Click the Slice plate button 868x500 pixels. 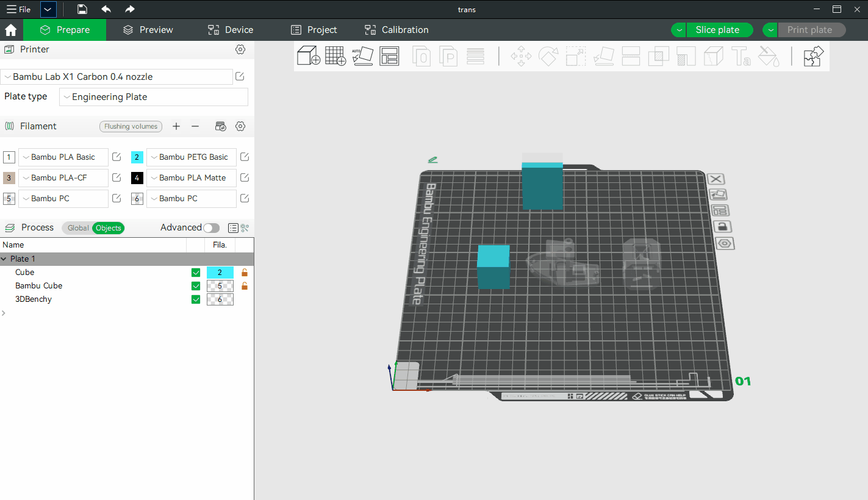click(x=720, y=30)
